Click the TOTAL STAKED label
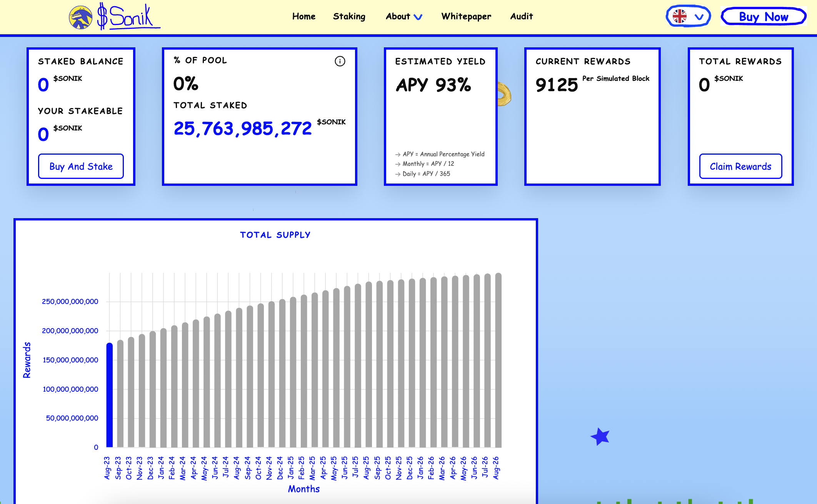Screen dimensions: 817x504 [x=210, y=105]
